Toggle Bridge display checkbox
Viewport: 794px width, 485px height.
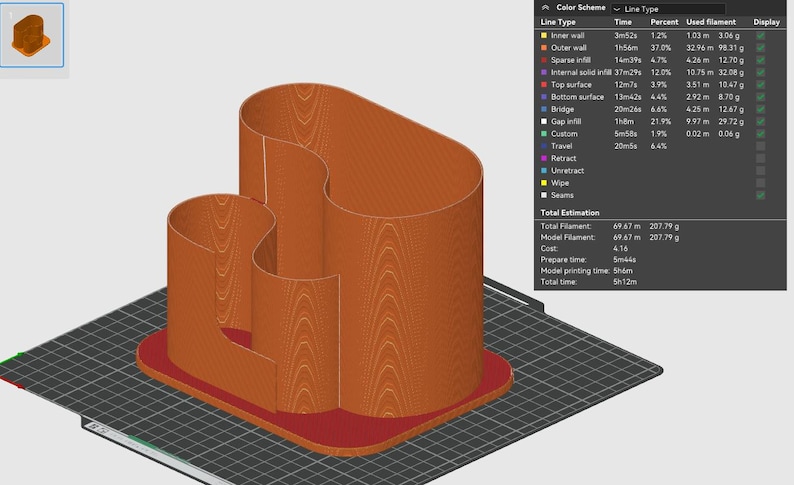tap(760, 109)
